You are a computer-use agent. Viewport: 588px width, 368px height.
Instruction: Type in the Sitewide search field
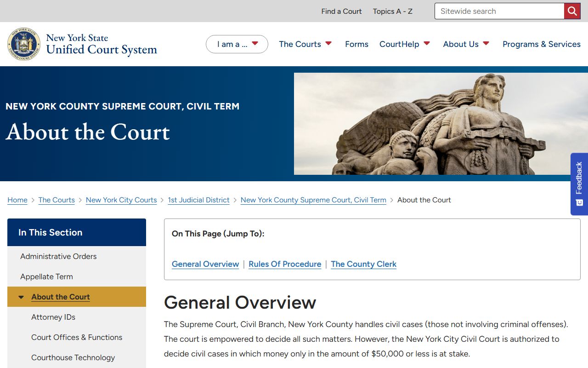[499, 11]
